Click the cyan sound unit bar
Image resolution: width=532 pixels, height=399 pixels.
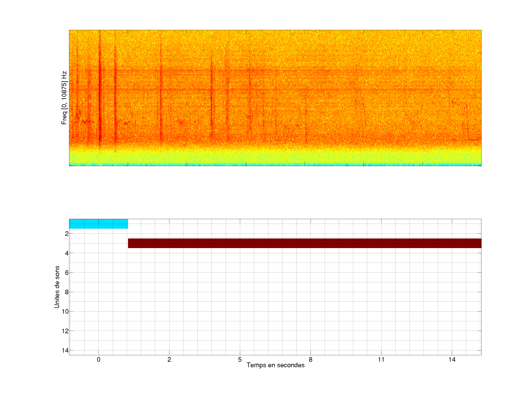(98, 224)
